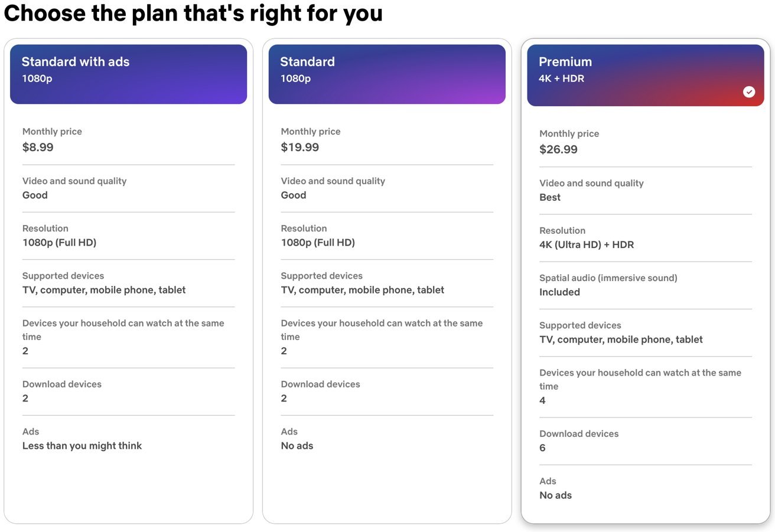Click the $19.99 monthly price

(x=299, y=147)
